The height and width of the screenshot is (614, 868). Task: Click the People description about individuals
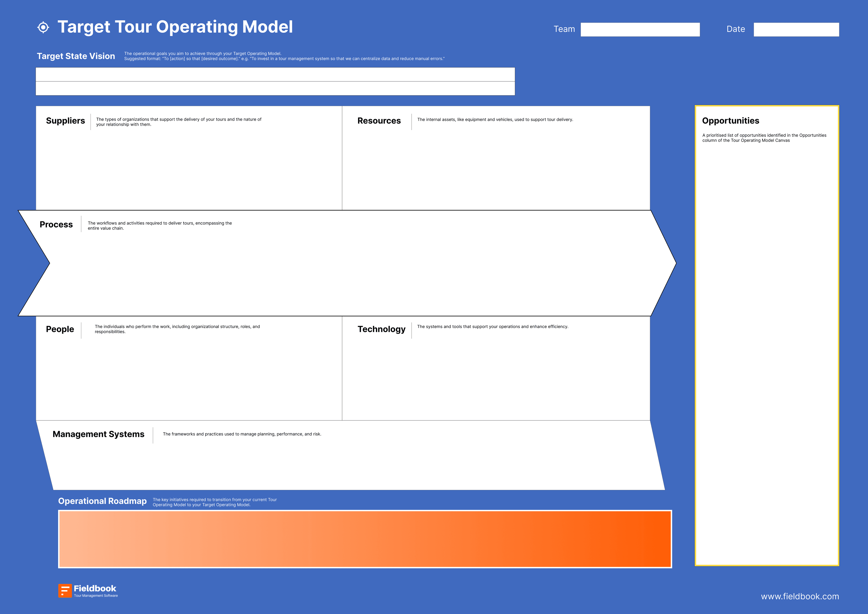coord(177,329)
